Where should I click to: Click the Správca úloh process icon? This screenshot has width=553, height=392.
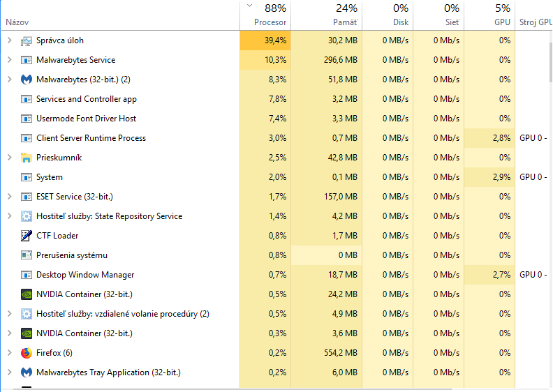[x=27, y=41]
